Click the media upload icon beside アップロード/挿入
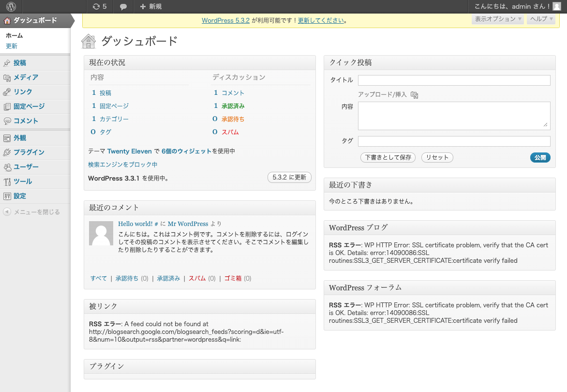The height and width of the screenshot is (392, 567). click(x=415, y=95)
